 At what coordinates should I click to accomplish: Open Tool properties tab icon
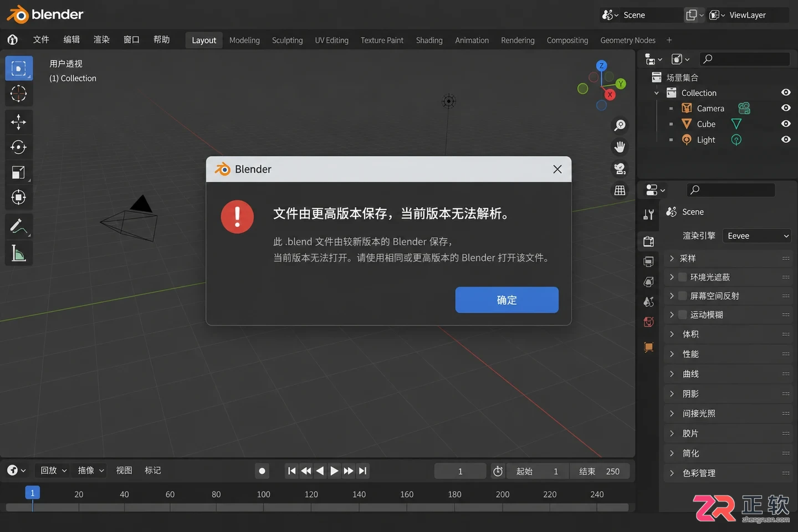[x=649, y=214]
